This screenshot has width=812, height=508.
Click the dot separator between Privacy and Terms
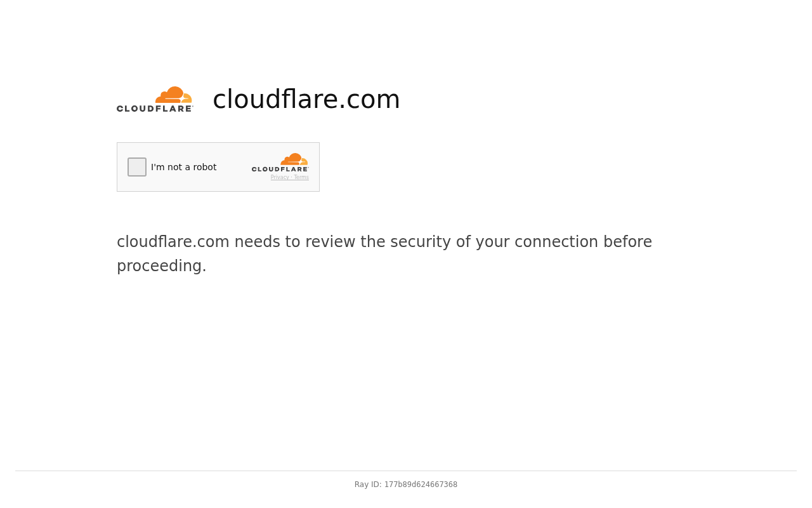coord(292,178)
